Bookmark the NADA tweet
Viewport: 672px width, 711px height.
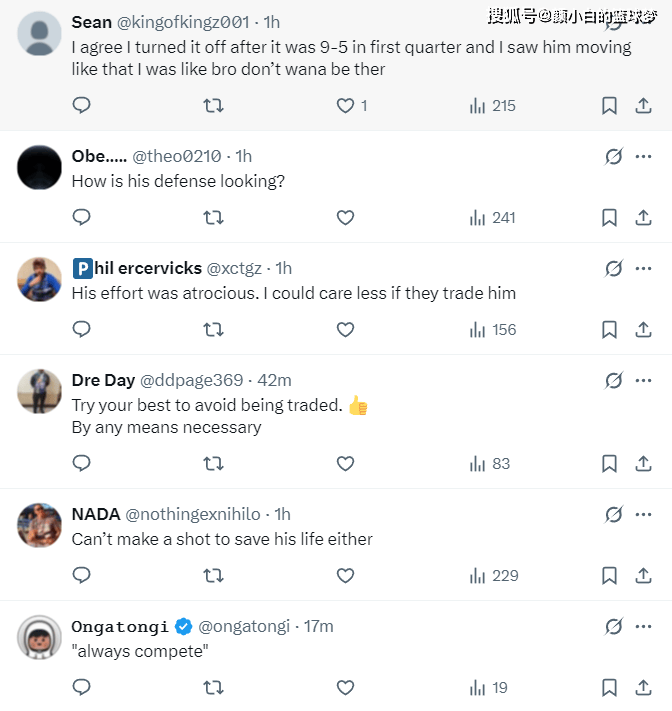[x=609, y=575]
